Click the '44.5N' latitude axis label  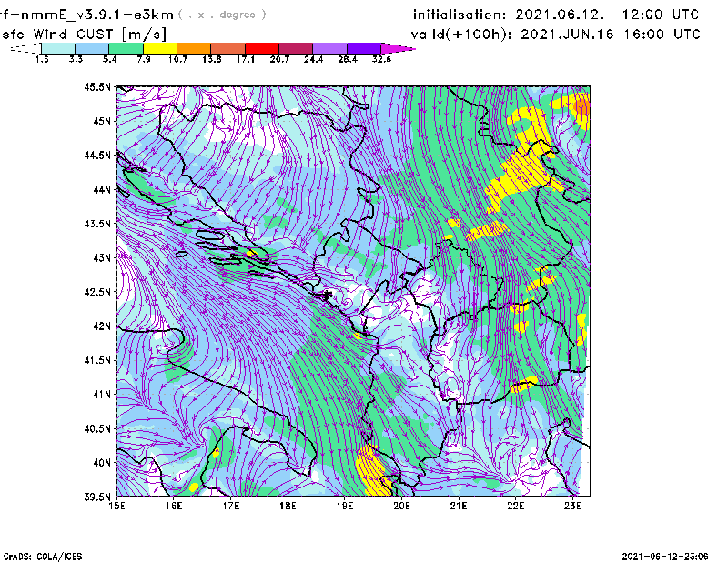[x=97, y=155]
